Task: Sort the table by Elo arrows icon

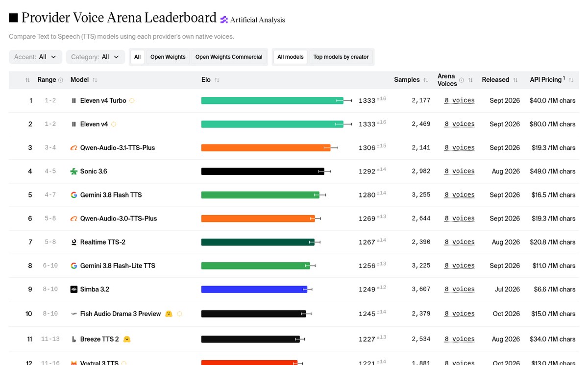Action: (x=217, y=80)
